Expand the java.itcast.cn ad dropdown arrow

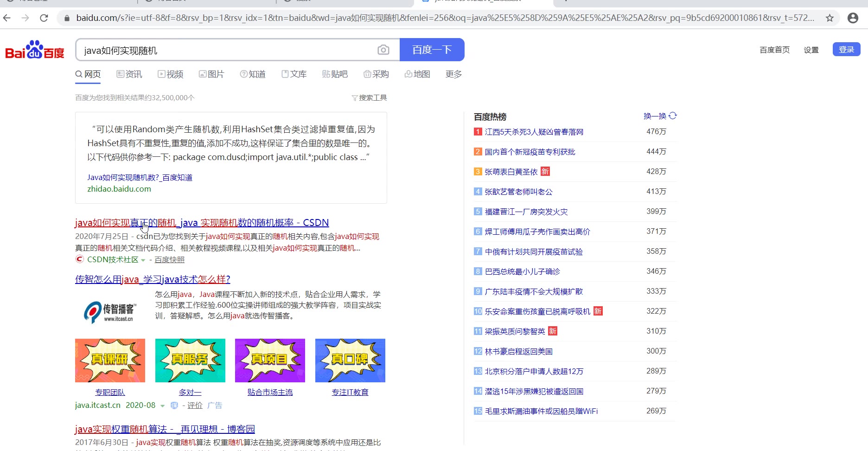point(162,406)
